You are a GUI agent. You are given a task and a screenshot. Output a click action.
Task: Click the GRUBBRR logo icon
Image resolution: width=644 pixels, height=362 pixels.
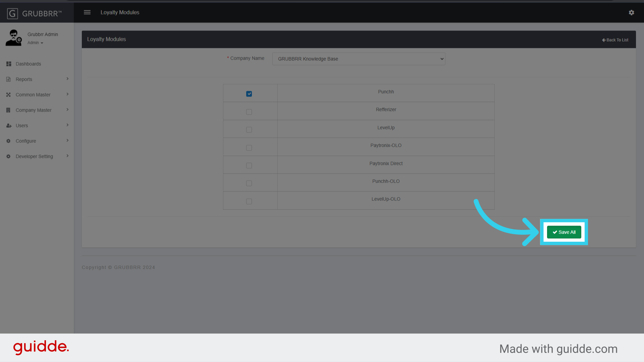point(12,13)
